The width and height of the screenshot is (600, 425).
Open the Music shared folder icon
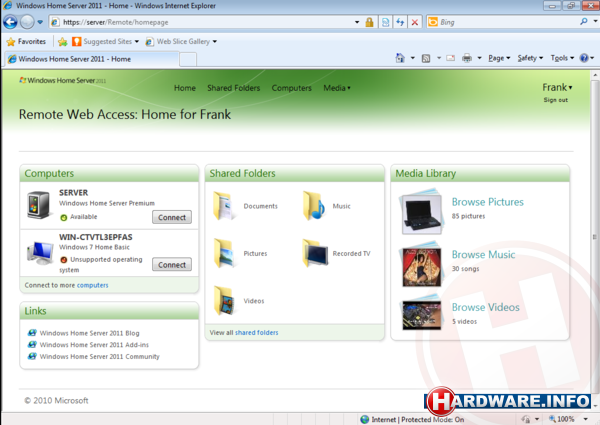click(315, 206)
